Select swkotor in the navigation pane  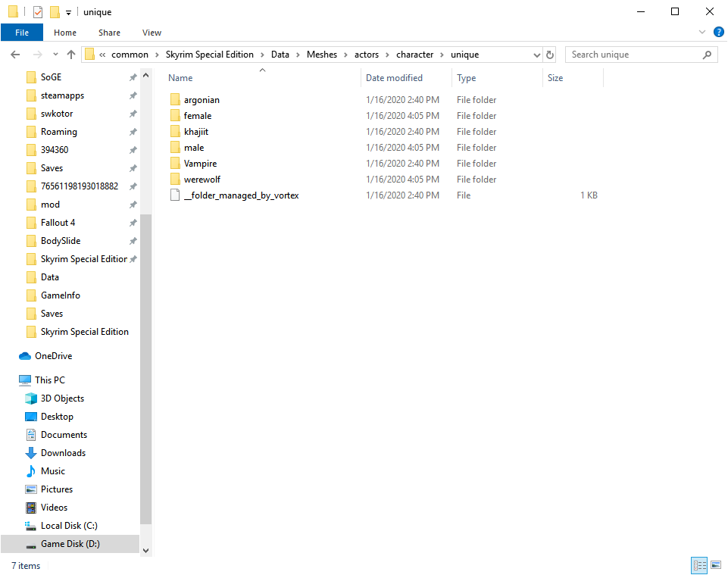(57, 114)
